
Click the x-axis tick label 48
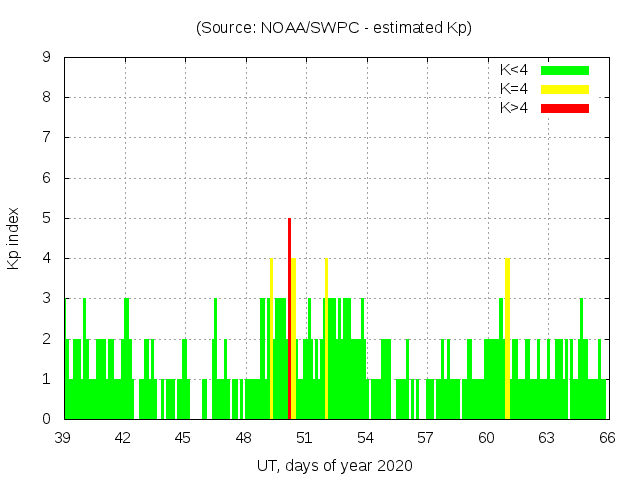point(244,438)
